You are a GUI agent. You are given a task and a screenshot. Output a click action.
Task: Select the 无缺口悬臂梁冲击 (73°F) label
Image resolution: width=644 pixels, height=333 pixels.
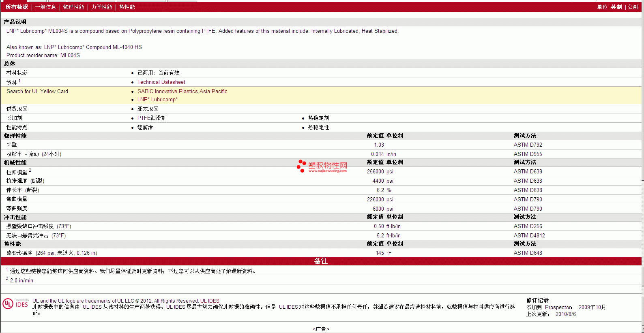(x=36, y=236)
